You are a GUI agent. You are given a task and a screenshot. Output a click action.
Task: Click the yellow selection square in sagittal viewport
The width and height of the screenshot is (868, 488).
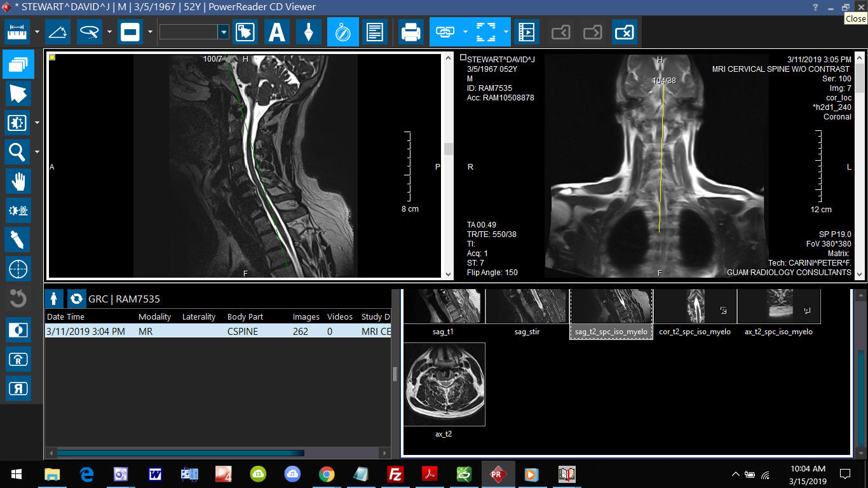(x=52, y=57)
